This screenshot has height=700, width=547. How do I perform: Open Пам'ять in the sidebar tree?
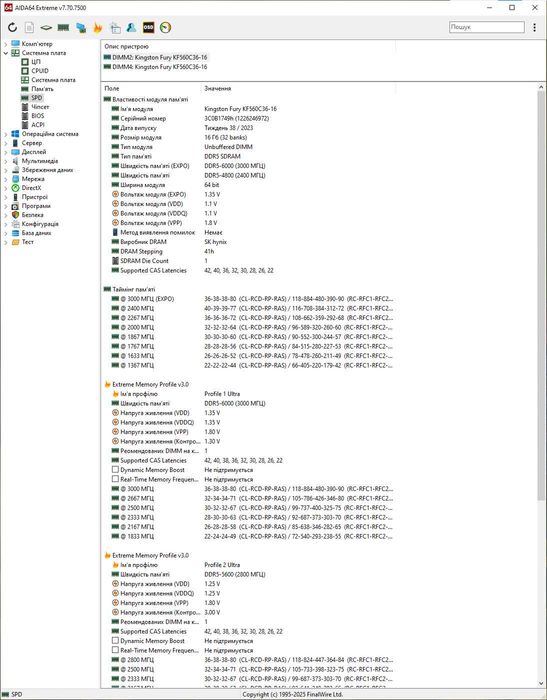tap(42, 89)
